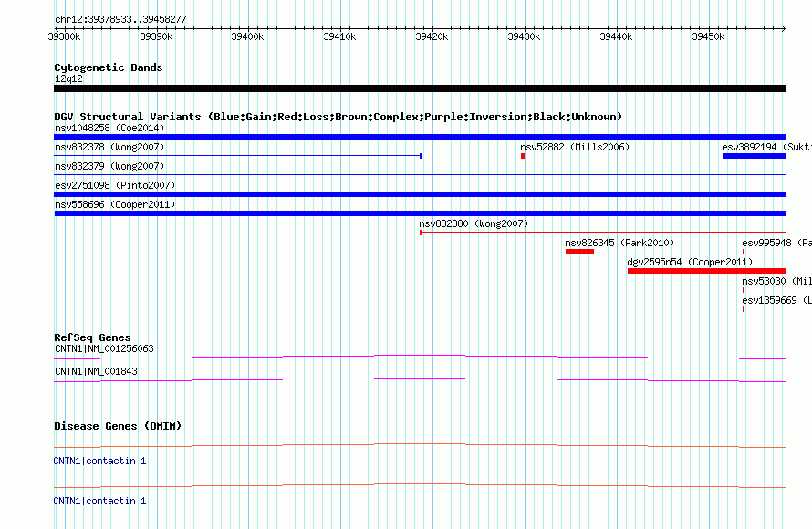This screenshot has height=529, width=812.
Task: Select the blue esv3892194 gain bar
Action: [x=754, y=156]
